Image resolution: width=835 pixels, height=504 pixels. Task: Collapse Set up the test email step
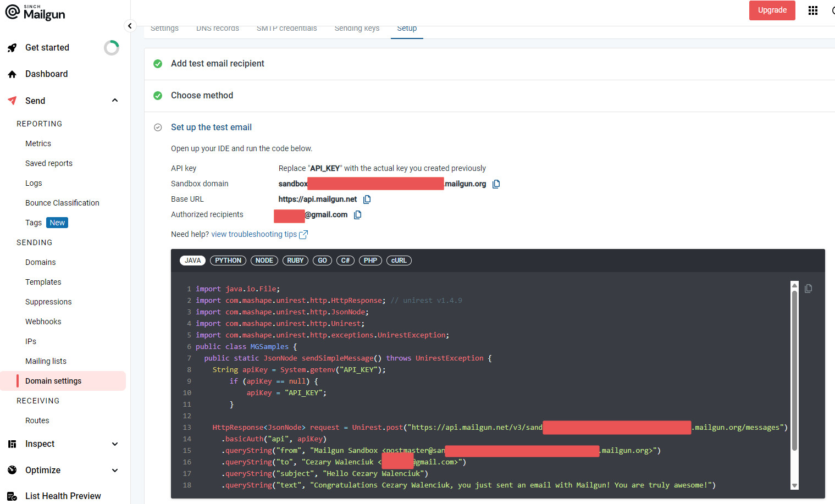click(211, 128)
